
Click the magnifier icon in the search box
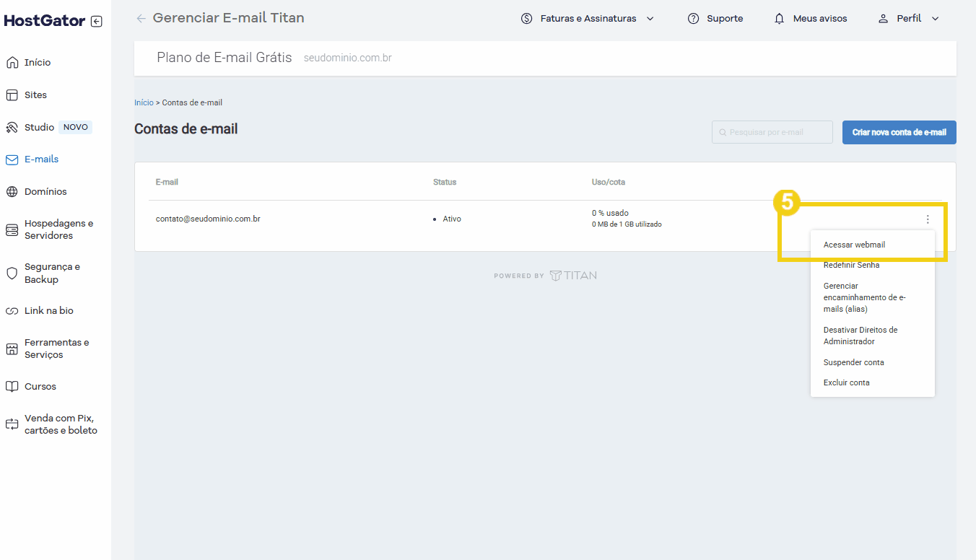pyautogui.click(x=723, y=133)
